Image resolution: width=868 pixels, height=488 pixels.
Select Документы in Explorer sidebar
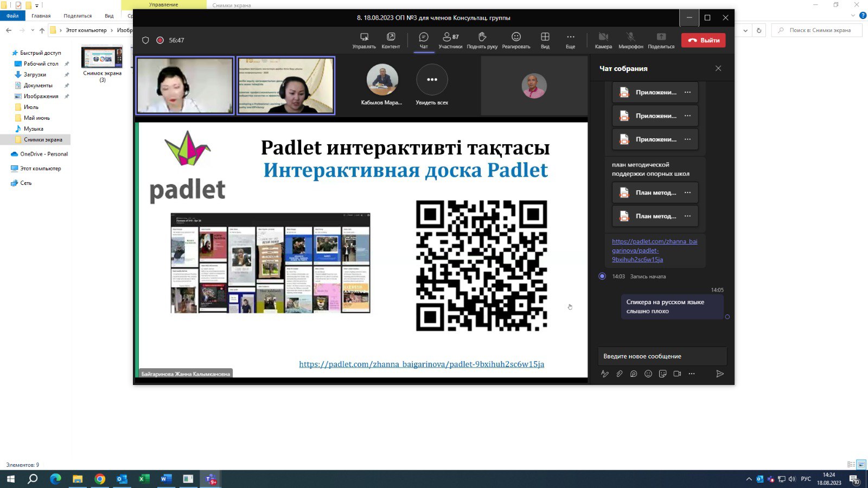[x=38, y=85]
